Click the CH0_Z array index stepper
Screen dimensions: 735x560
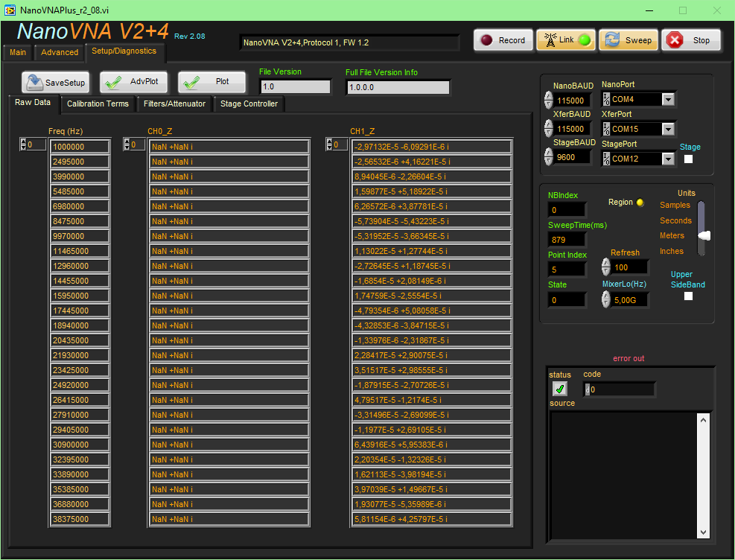point(127,144)
